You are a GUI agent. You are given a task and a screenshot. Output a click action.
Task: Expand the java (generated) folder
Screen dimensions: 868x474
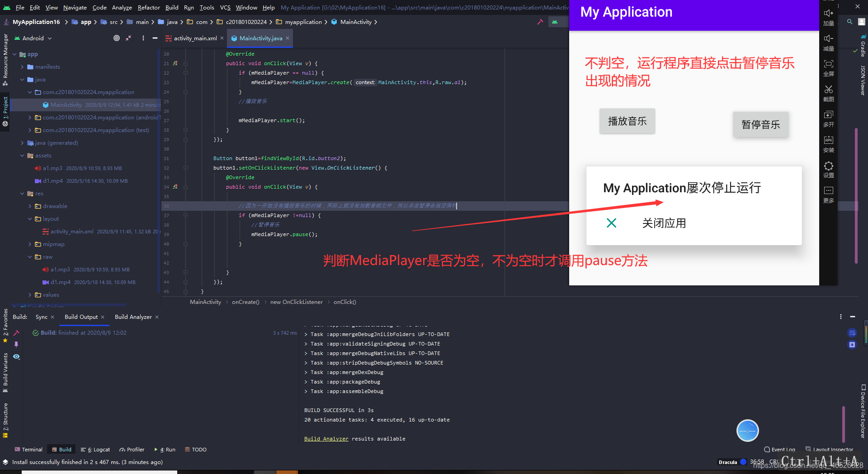(22, 143)
